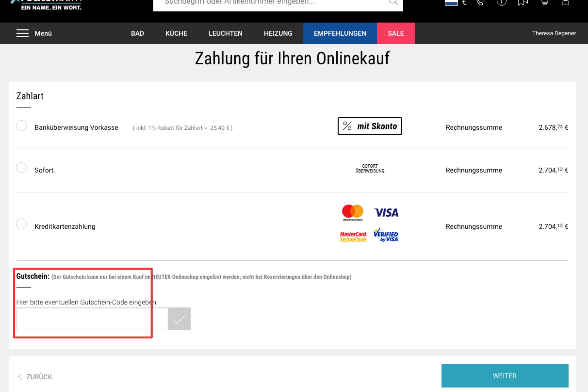Click the 'Zahlung für Ihren Onlinekauf' heading

pos(292,59)
